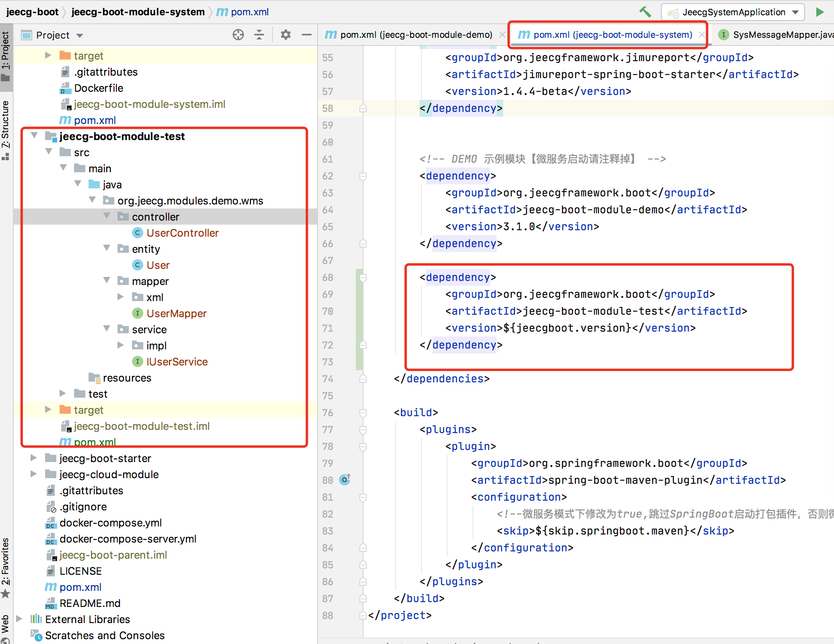The height and width of the screenshot is (644, 834).
Task: Open JeecgSystemApplication run configuration dropdown
Action: click(733, 12)
